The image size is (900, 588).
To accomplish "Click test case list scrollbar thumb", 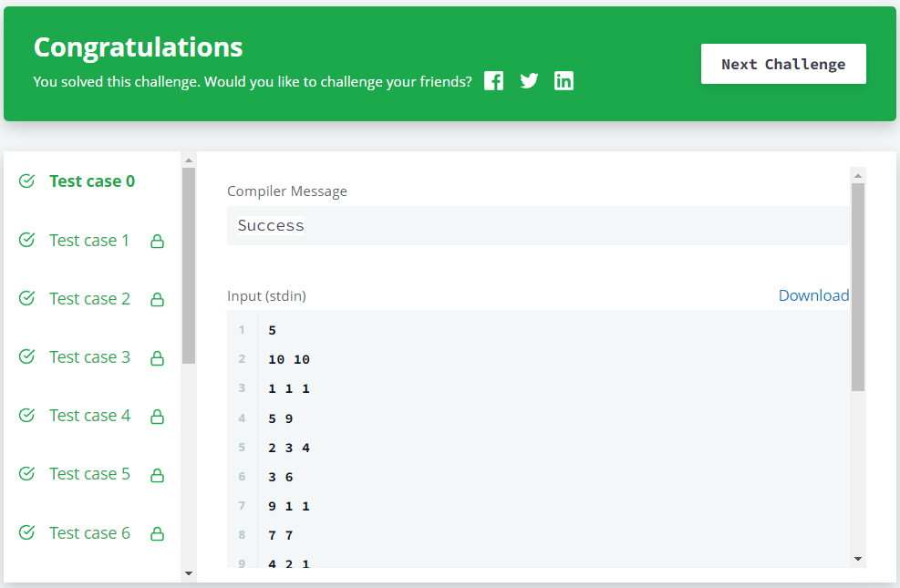I will (189, 265).
